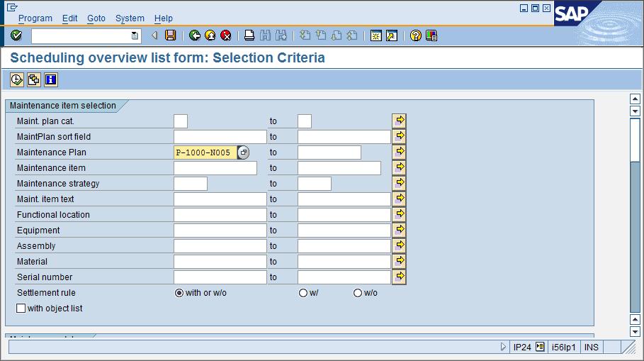The height and width of the screenshot is (361, 644).
Task: Click the Functional location from field
Action: click(x=220, y=215)
